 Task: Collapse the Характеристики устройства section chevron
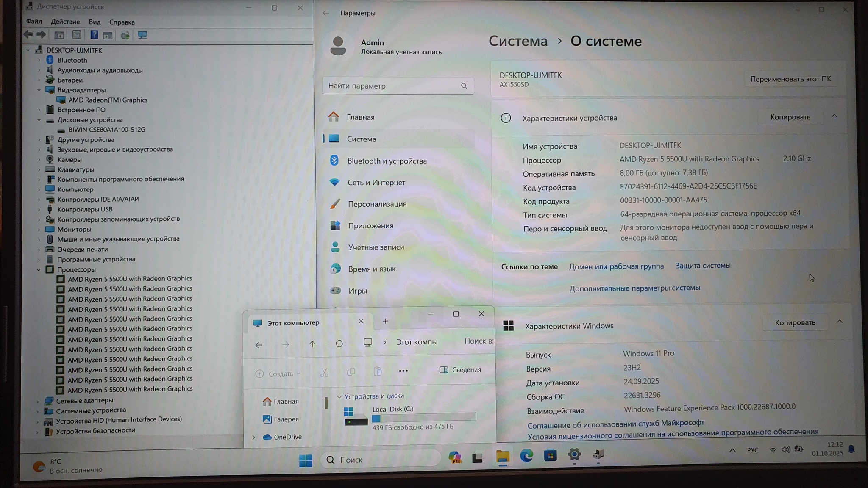834,116
